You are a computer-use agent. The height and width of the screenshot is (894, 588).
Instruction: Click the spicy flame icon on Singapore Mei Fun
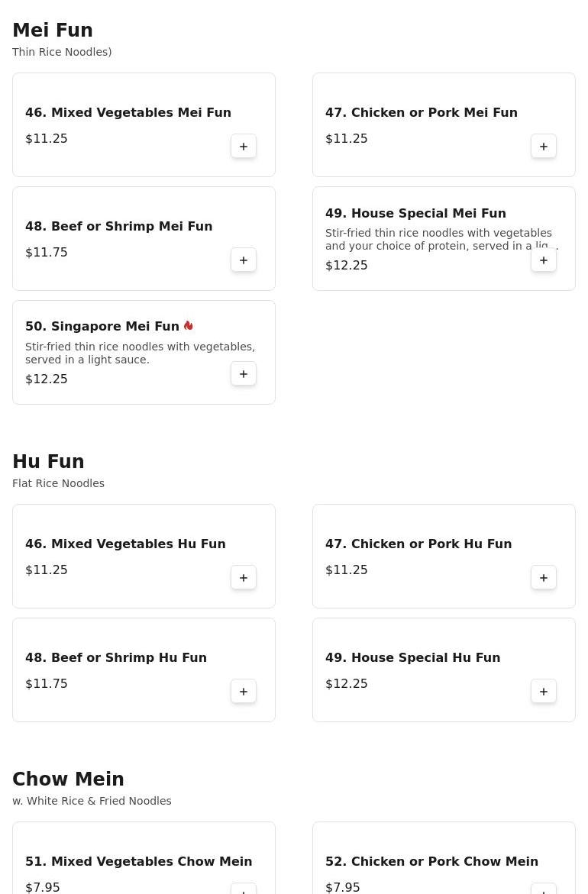coord(189,326)
